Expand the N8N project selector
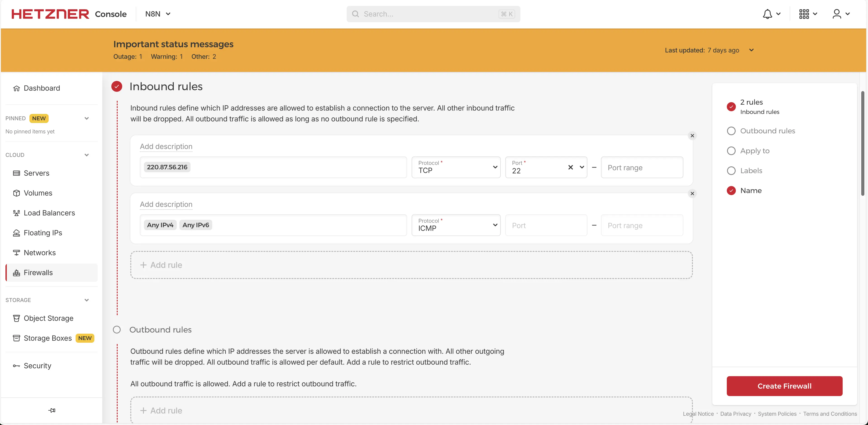Viewport: 868px width, 425px height. (x=158, y=14)
